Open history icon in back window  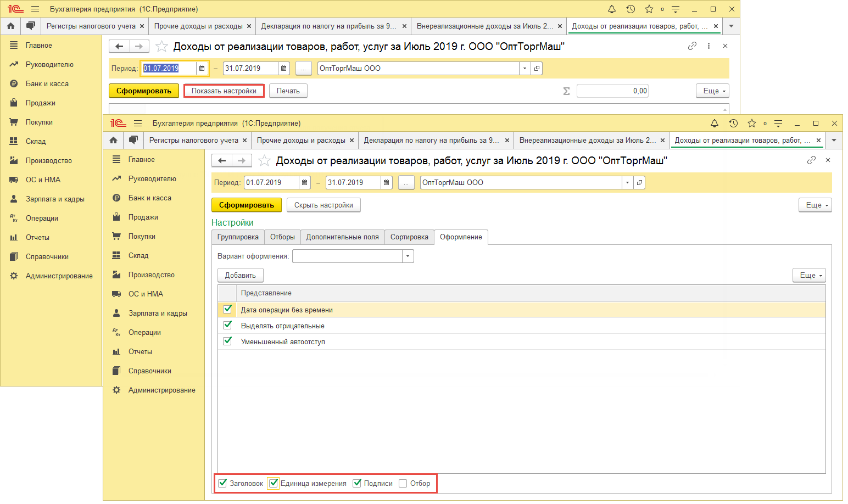click(x=631, y=9)
